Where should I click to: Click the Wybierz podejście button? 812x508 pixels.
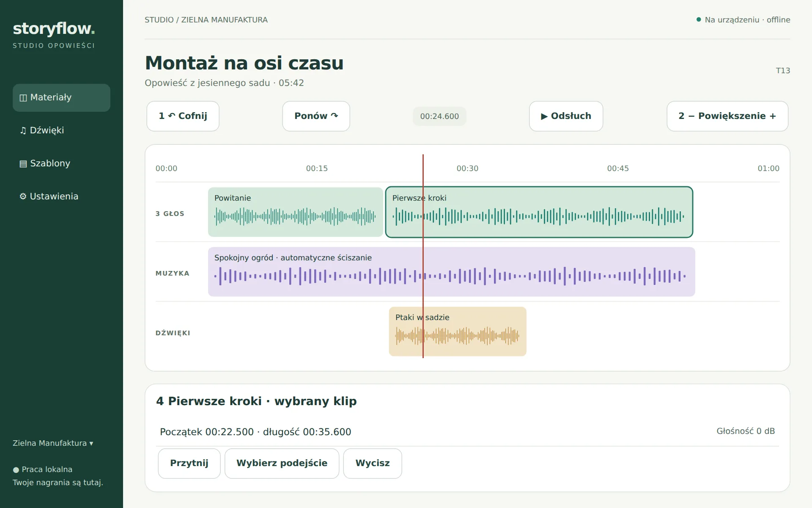(282, 464)
